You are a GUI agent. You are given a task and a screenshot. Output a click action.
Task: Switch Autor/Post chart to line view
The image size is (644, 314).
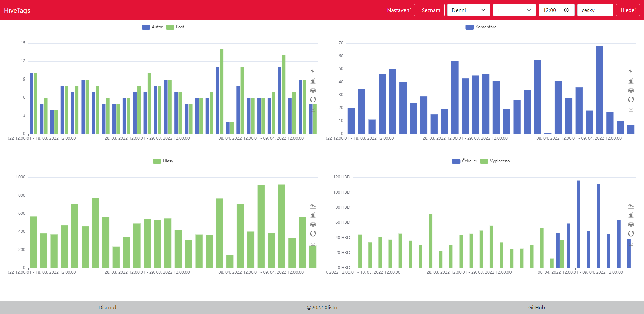(x=313, y=71)
